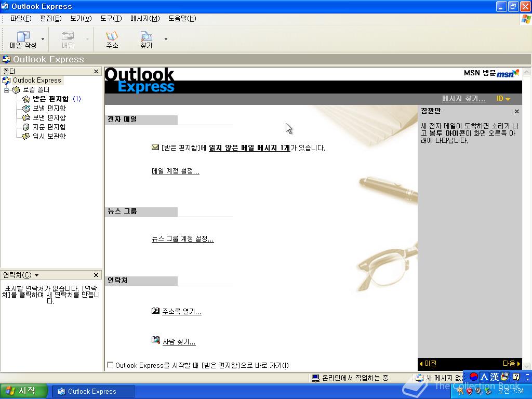Open the 도움말(H) menu
Image resolution: width=532 pixels, height=399 pixels.
point(182,19)
